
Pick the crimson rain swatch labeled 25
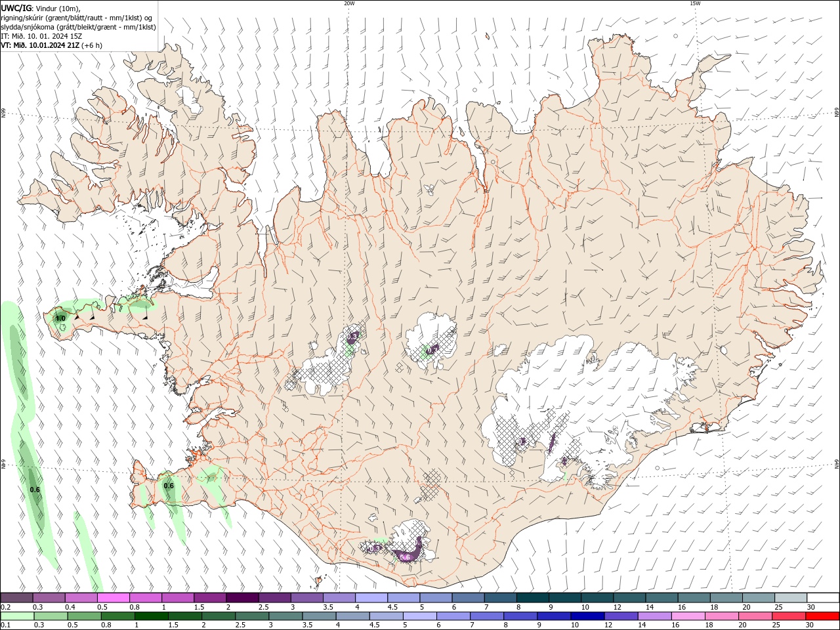click(x=789, y=616)
